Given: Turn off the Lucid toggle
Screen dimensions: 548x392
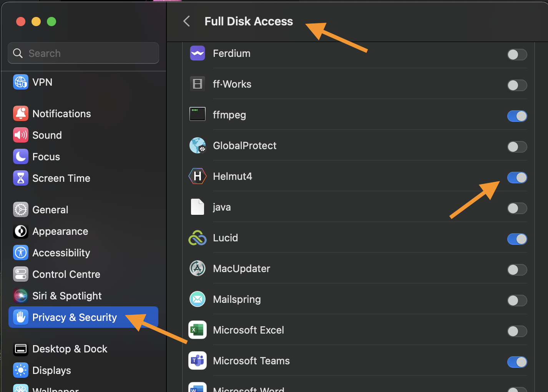Looking at the screenshot, I should click(517, 239).
